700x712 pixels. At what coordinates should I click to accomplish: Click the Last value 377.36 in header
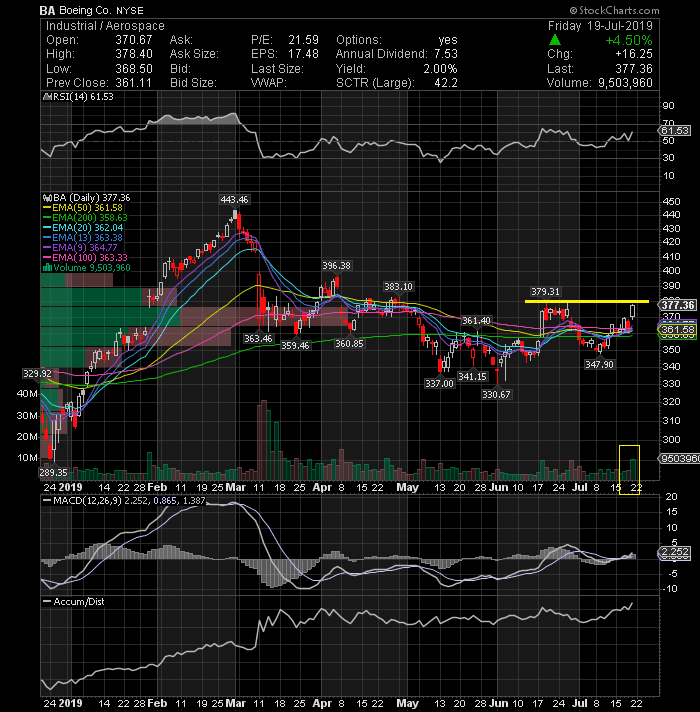(x=634, y=69)
